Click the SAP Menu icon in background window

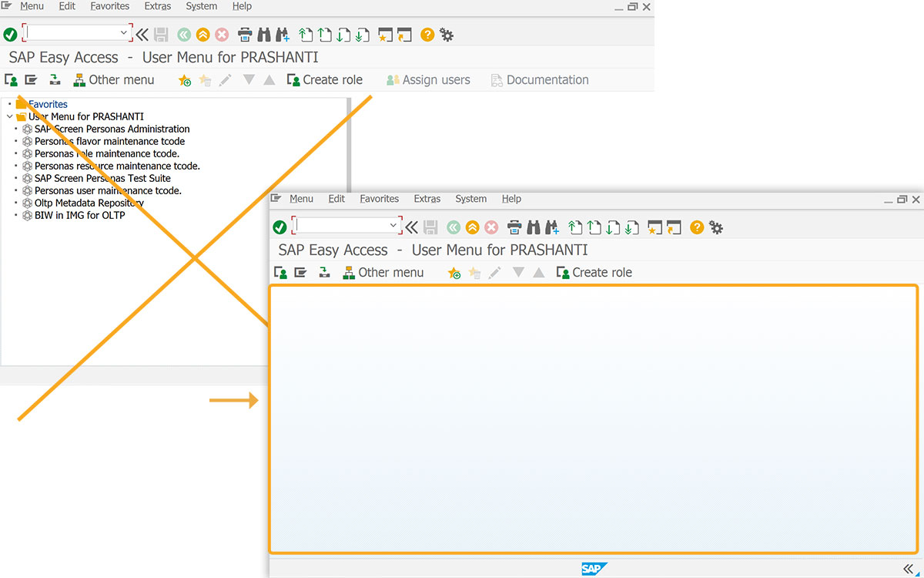click(x=31, y=80)
